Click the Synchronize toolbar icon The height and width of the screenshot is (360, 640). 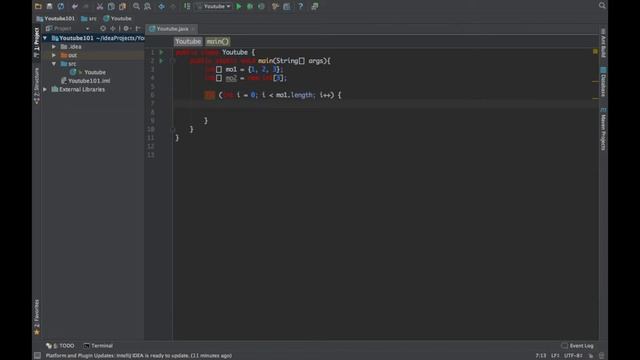point(61,6)
